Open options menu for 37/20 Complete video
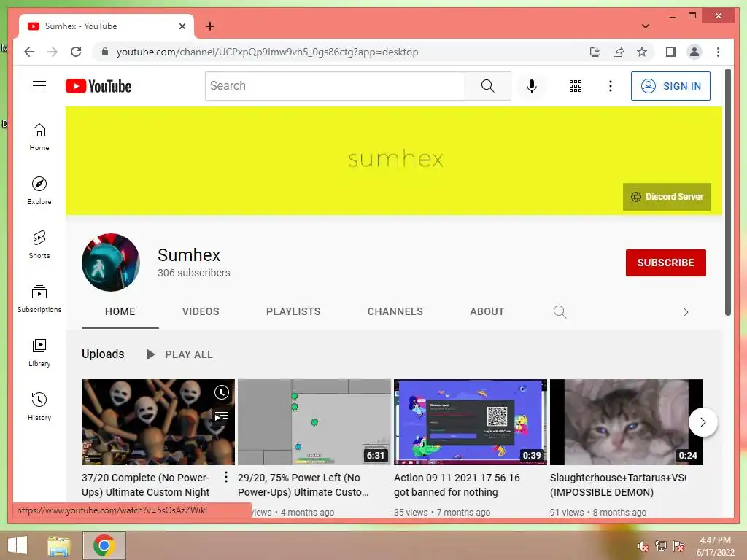This screenshot has height=560, width=747. pyautogui.click(x=226, y=477)
